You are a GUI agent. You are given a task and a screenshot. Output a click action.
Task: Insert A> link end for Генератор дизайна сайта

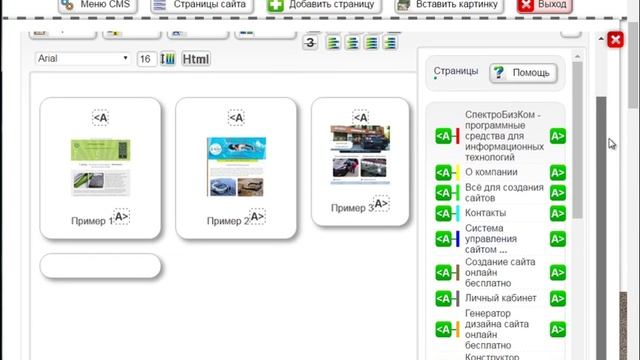[558, 329]
